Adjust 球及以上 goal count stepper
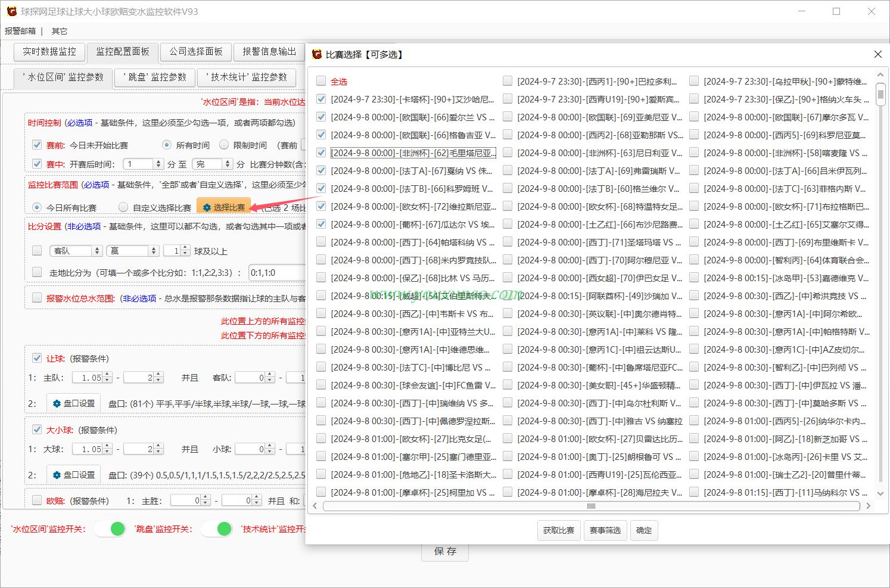890x588 pixels. [x=185, y=251]
